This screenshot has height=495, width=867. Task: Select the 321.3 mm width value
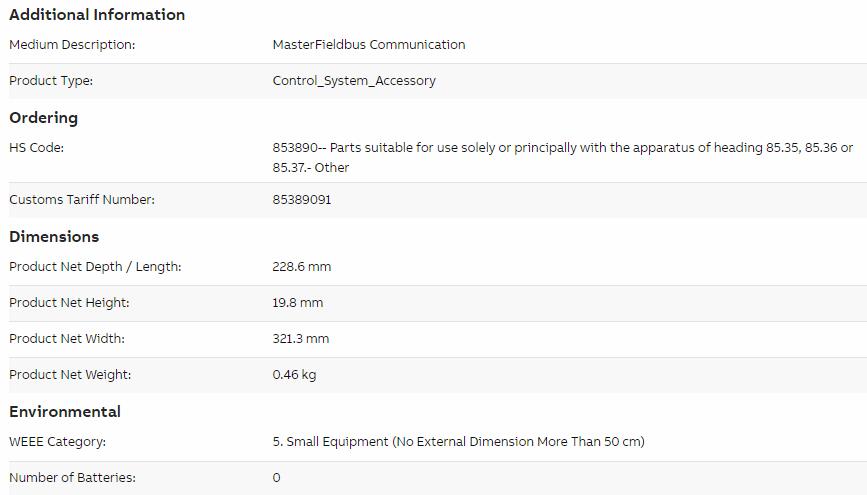pyautogui.click(x=301, y=338)
